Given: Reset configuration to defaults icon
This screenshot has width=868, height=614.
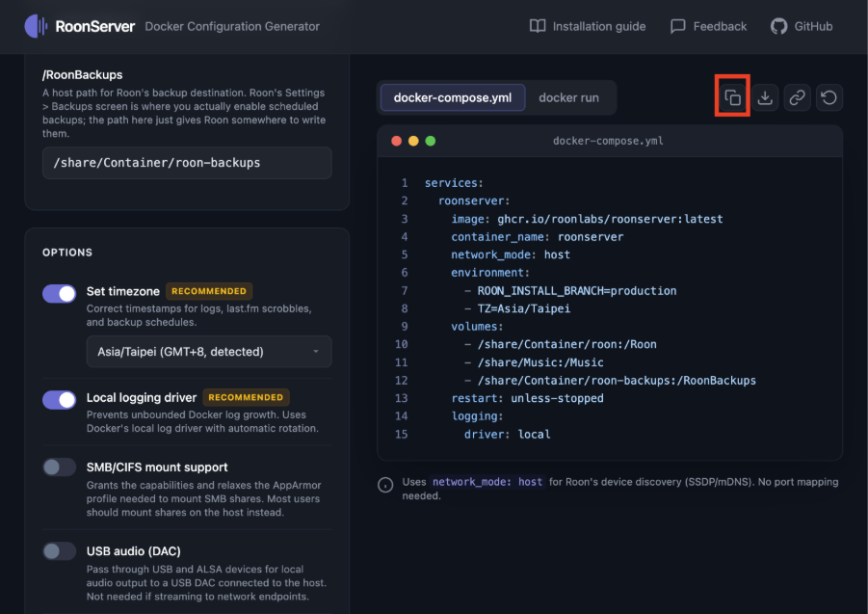Looking at the screenshot, I should (x=829, y=97).
